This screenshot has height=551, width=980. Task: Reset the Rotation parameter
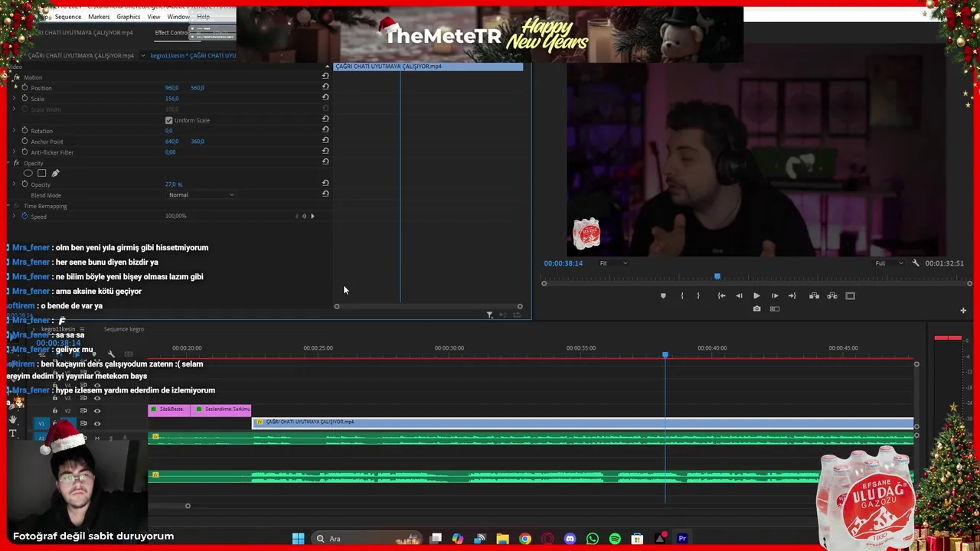(x=325, y=129)
